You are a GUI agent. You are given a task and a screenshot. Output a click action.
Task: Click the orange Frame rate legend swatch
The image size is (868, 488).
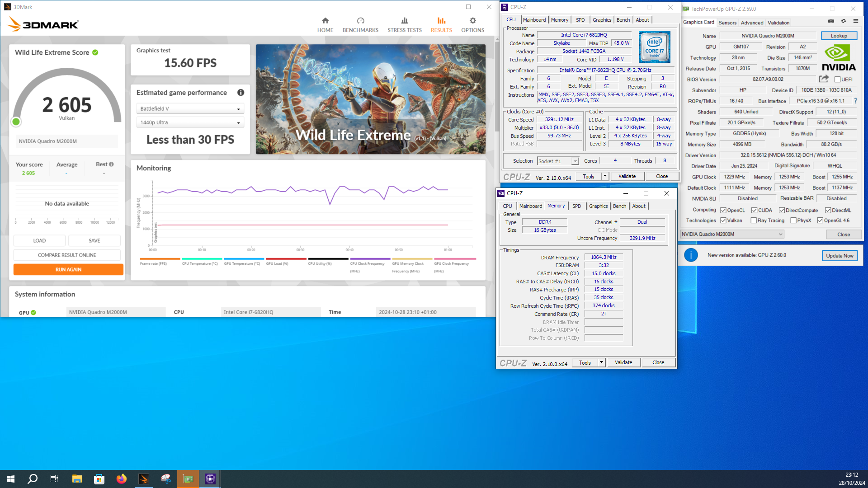(160, 259)
